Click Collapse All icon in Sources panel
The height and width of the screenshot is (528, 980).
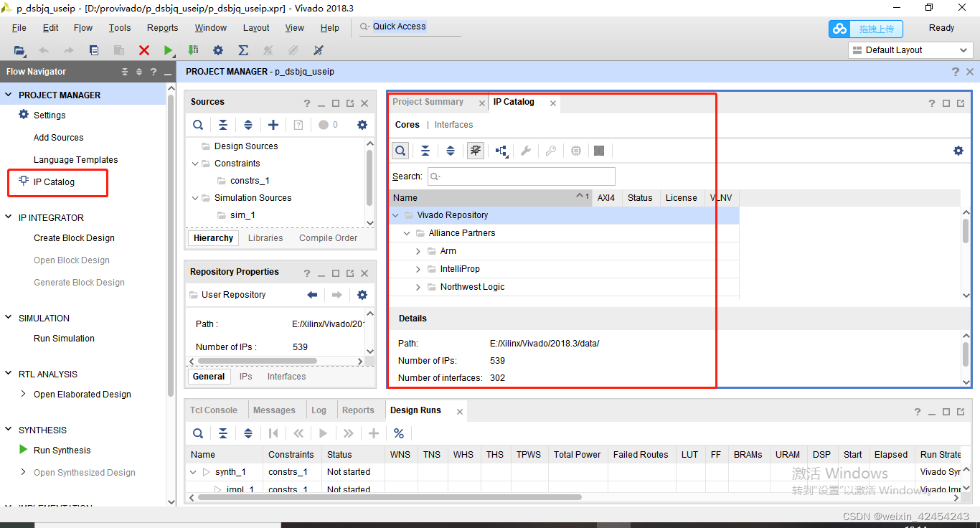(223, 125)
